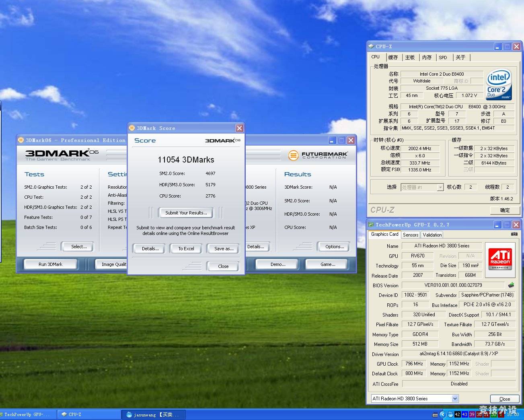Switch to the 主板 tab in CPU-Z
The width and height of the screenshot is (524, 420).
410,58
